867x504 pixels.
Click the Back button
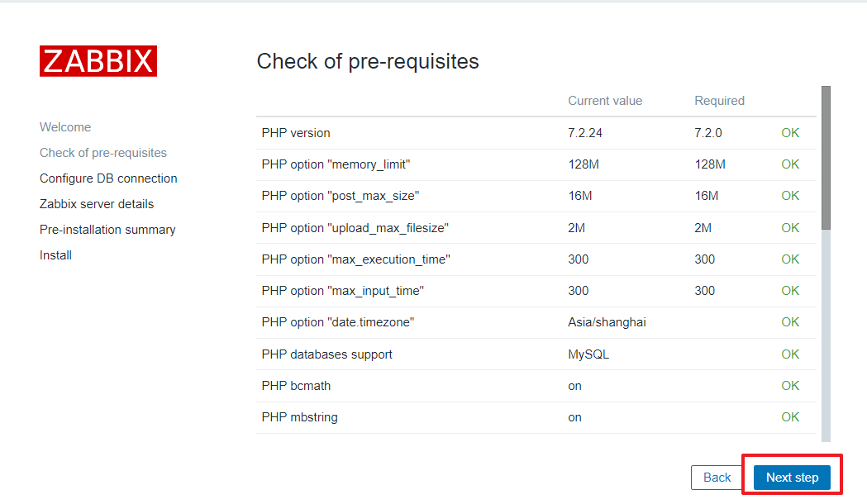(x=717, y=478)
